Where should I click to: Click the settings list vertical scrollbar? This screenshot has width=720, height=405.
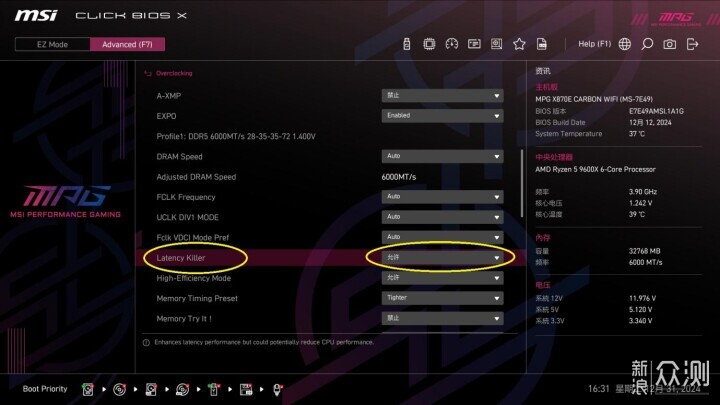click(x=522, y=183)
